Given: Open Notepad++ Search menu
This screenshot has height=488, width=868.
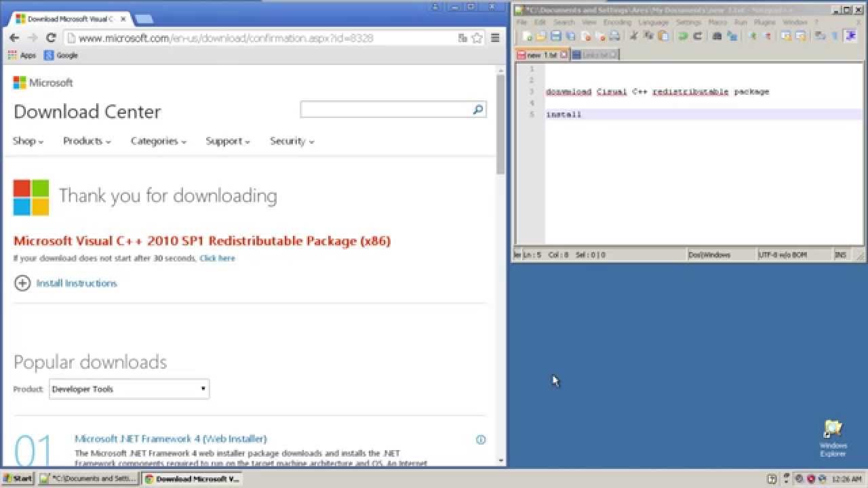Looking at the screenshot, I should point(564,22).
